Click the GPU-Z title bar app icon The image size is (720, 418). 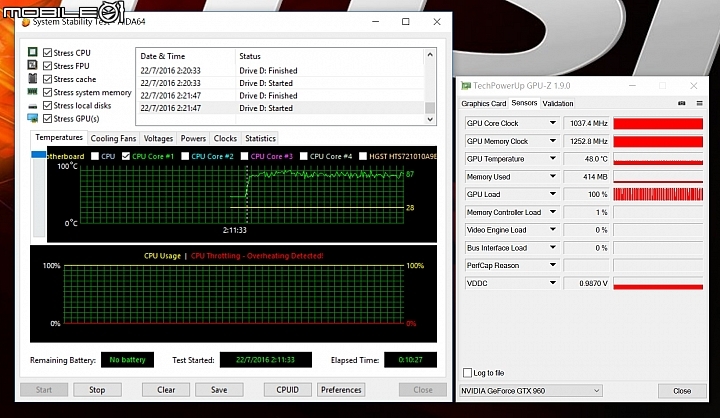(x=466, y=85)
